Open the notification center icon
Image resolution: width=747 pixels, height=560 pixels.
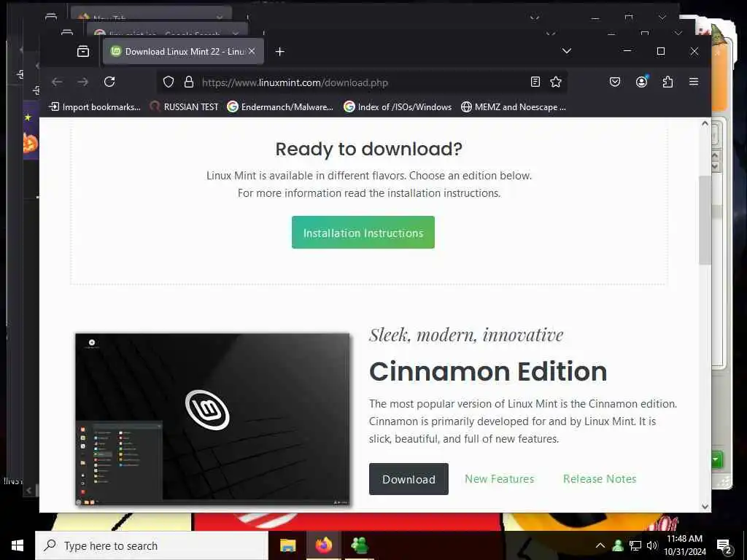coord(724,546)
